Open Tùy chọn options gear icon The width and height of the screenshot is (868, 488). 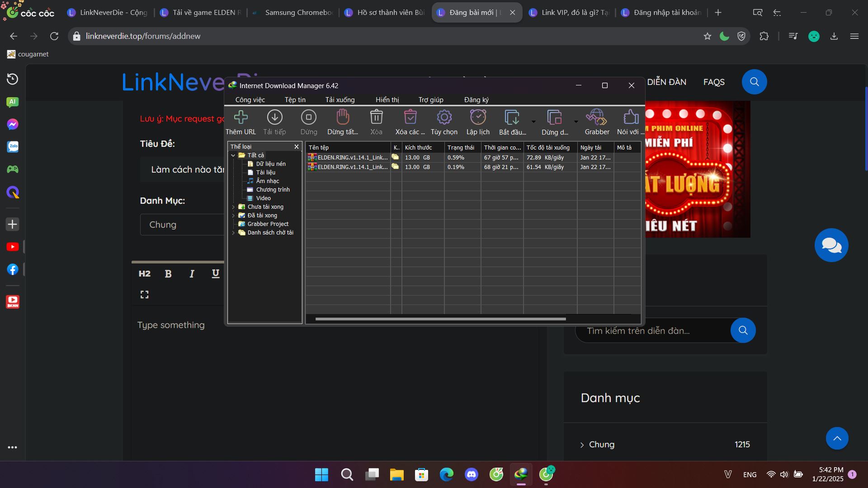(x=444, y=117)
